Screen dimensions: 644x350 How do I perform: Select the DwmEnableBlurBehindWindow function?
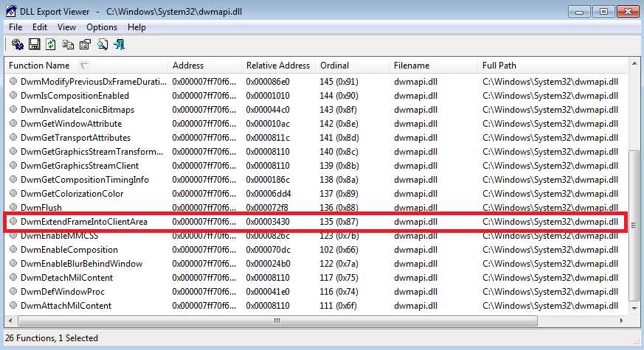pyautogui.click(x=81, y=264)
